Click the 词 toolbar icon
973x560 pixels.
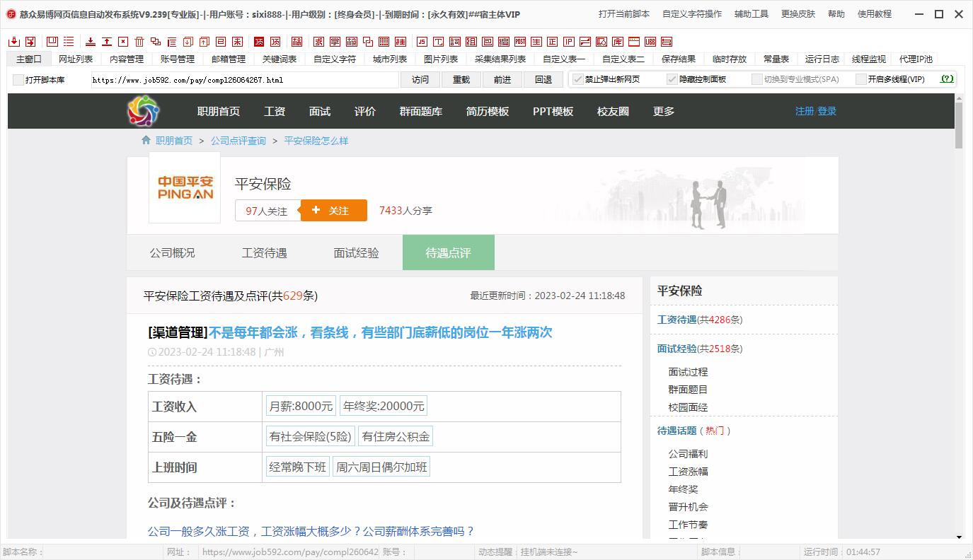pyautogui.click(x=454, y=41)
